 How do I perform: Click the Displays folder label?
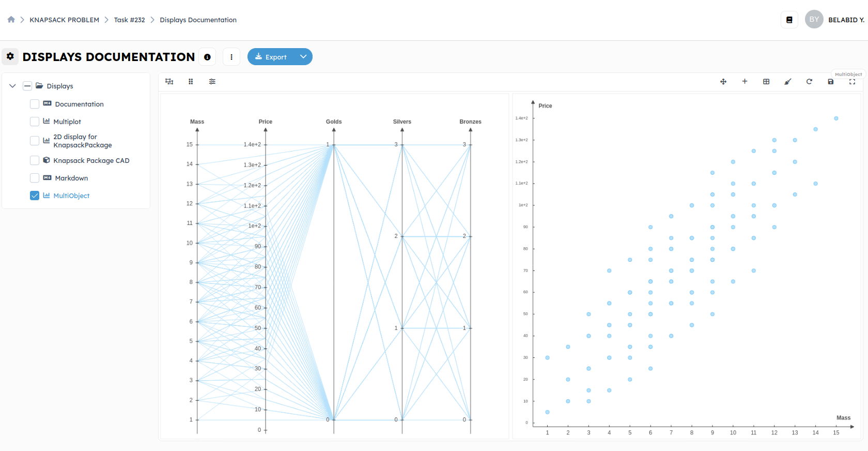[60, 86]
